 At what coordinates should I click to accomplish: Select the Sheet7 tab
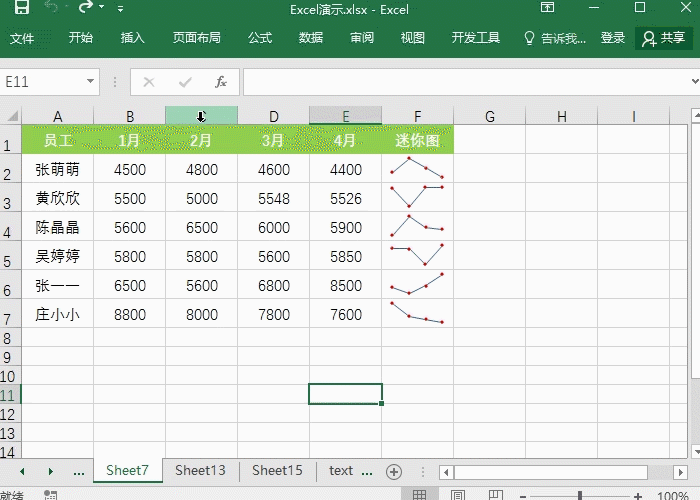pyautogui.click(x=127, y=470)
